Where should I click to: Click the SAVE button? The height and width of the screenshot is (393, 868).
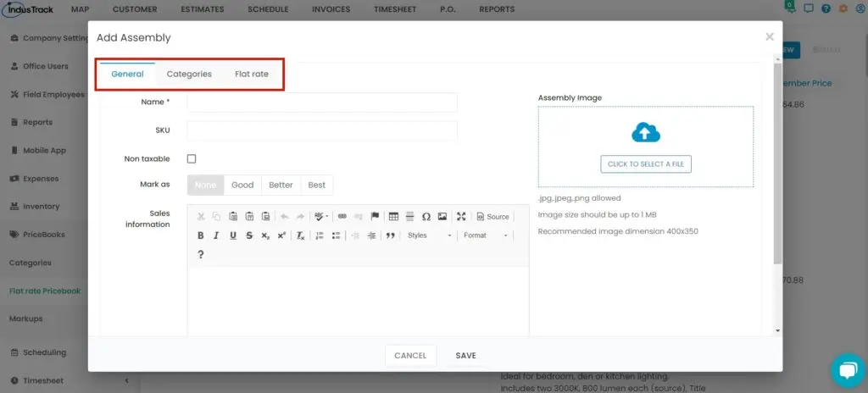[465, 356]
